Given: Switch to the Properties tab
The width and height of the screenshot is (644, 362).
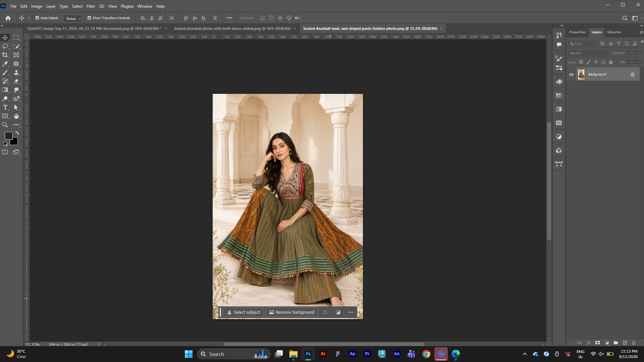Looking at the screenshot, I should [577, 32].
